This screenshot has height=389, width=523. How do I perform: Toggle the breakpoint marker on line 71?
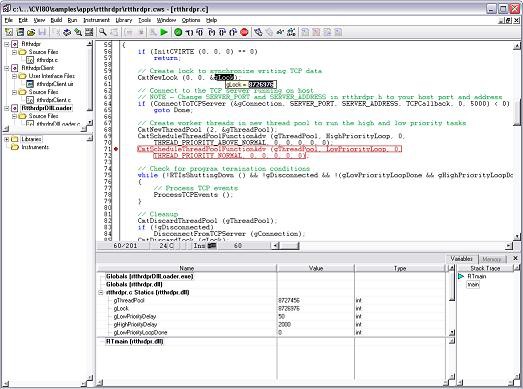click(116, 149)
